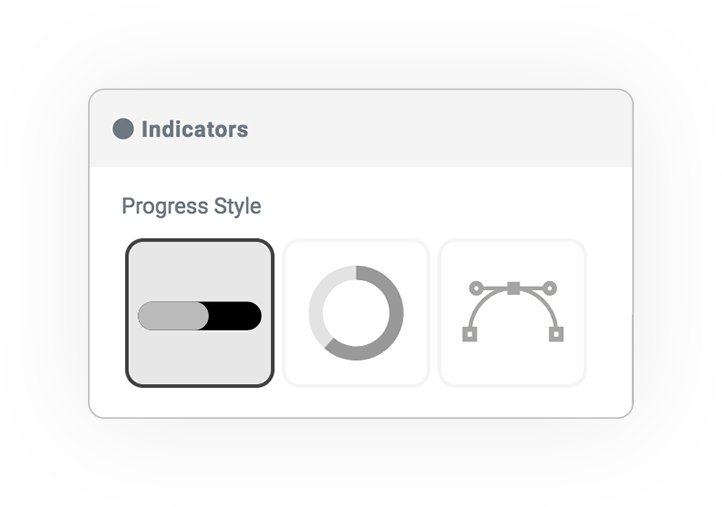
Task: Click the bottom-left square anchor of the path icon
Action: pyautogui.click(x=470, y=334)
